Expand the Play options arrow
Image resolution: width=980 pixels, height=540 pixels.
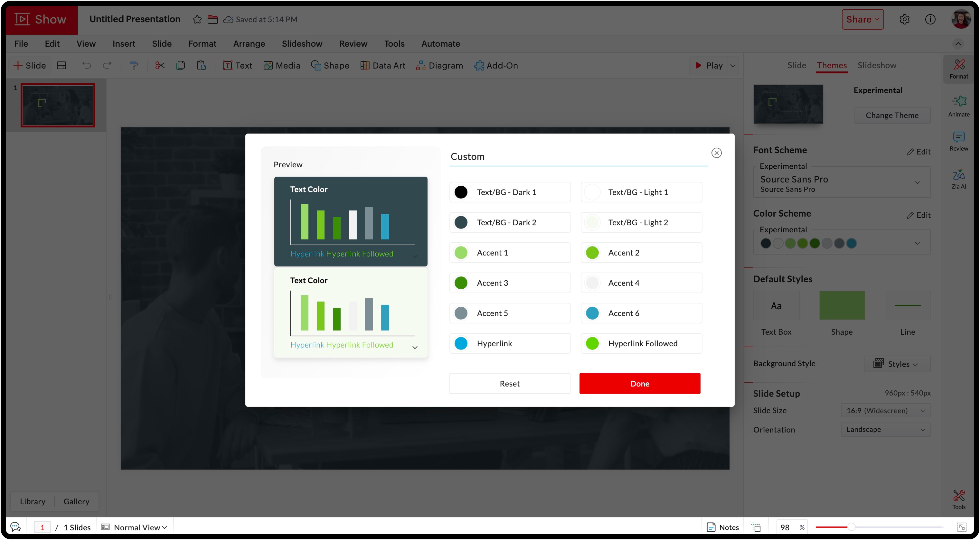(x=733, y=65)
